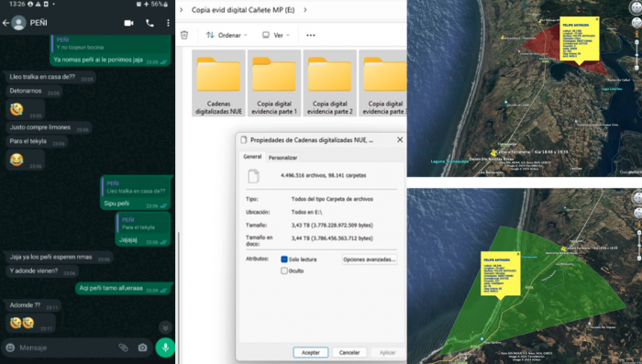Start a voice call with PEÑI
The width and height of the screenshot is (642, 364).
(149, 23)
